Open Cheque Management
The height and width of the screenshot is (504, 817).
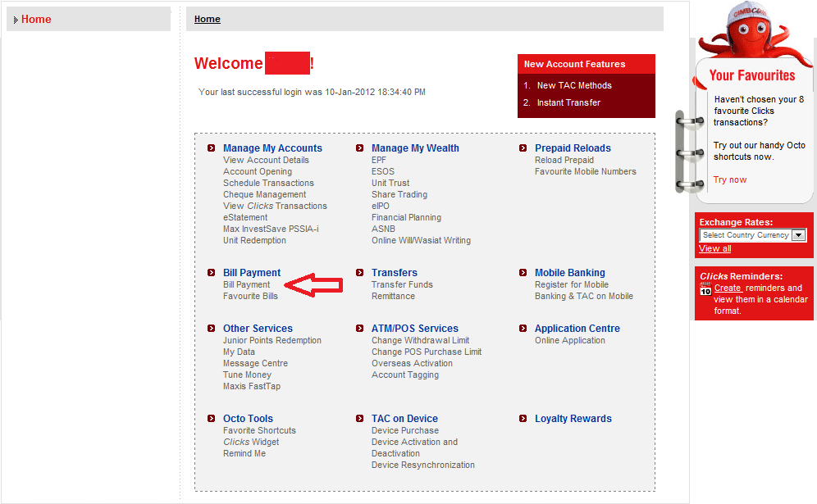pyautogui.click(x=265, y=194)
